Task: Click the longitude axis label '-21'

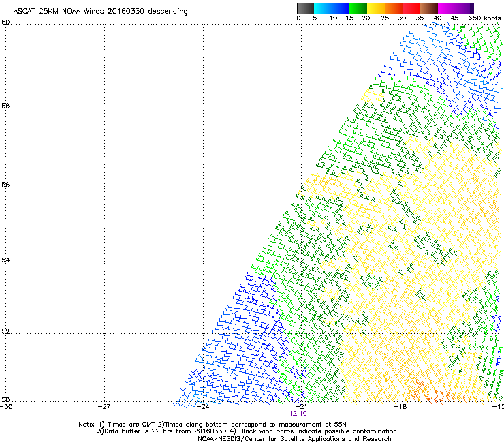Action: pyautogui.click(x=301, y=406)
